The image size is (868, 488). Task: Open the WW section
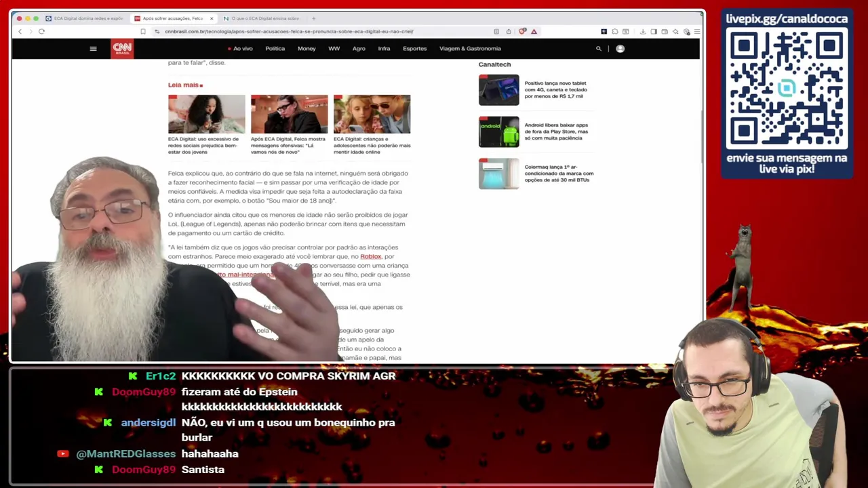pos(334,49)
